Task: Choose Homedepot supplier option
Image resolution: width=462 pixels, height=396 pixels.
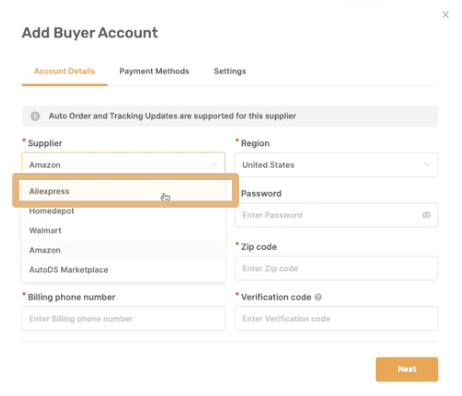Action: pyautogui.click(x=123, y=211)
